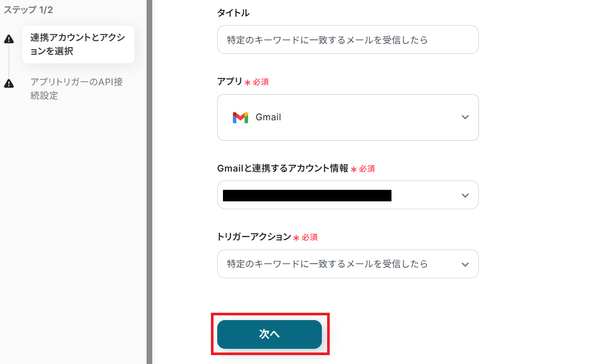616x364 pixels.
Task: Click the chevron arrow in account selector
Action: pos(465,196)
